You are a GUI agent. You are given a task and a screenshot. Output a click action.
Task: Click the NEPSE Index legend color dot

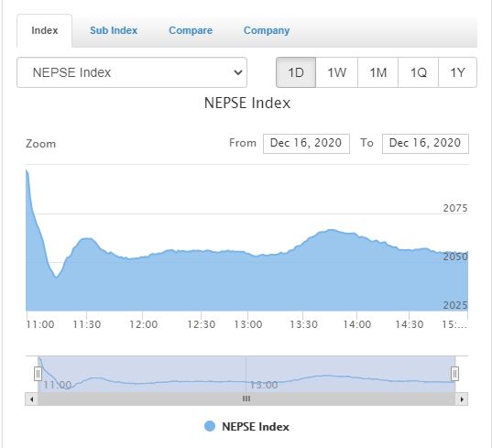click(x=210, y=426)
